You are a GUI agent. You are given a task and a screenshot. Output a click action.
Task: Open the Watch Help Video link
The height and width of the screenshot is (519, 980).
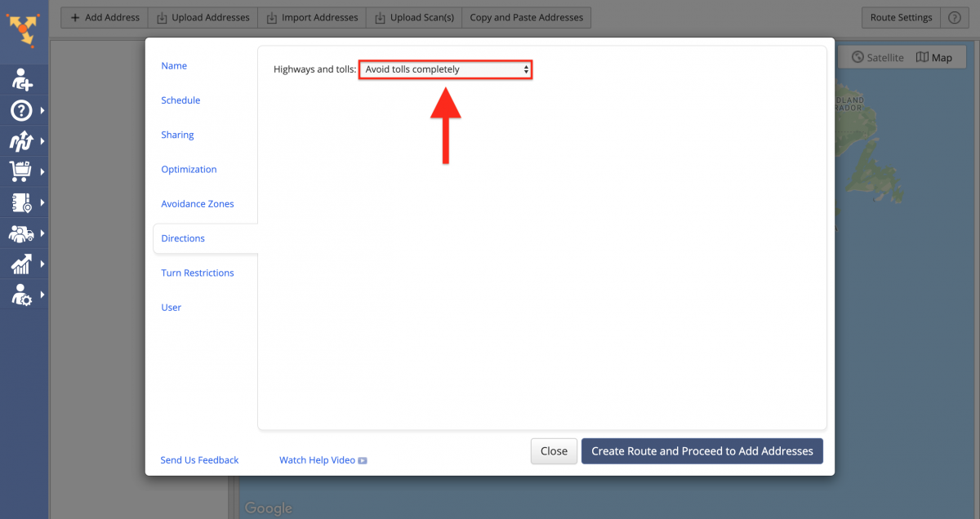323,460
